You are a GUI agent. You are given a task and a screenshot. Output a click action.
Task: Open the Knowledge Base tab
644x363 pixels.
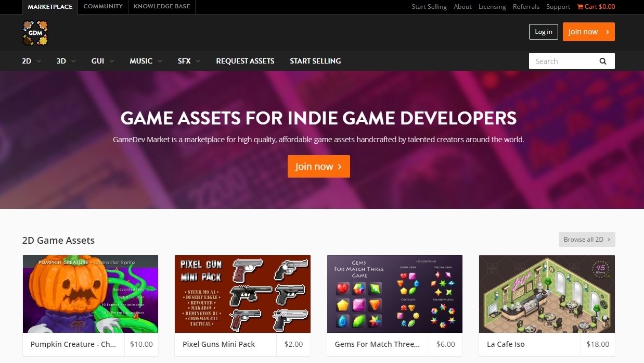(x=162, y=7)
